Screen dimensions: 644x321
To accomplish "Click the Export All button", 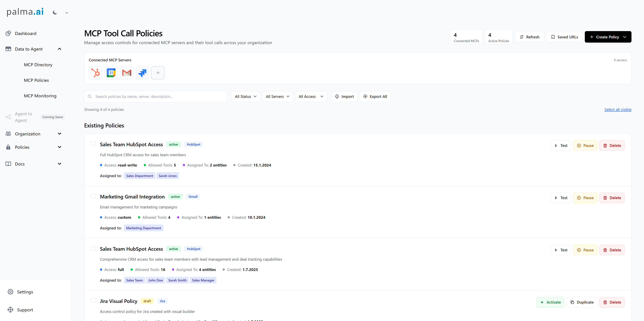I will pyautogui.click(x=375, y=96).
